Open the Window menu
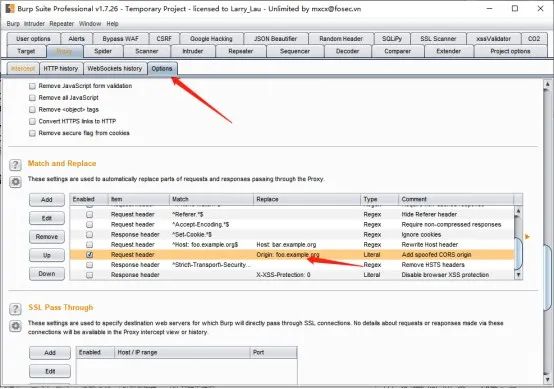Image resolution: width=554 pixels, height=389 pixels. (x=90, y=24)
